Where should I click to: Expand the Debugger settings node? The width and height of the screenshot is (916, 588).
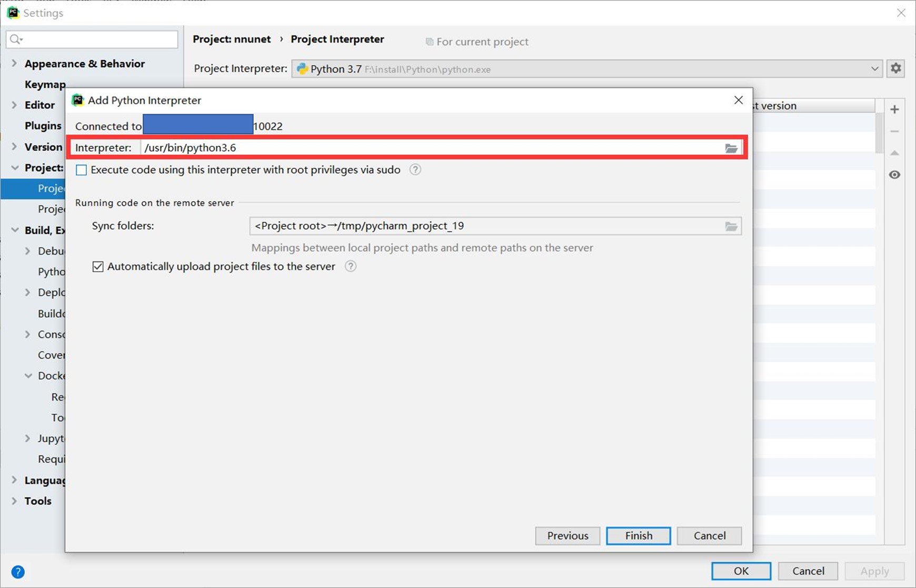27,251
